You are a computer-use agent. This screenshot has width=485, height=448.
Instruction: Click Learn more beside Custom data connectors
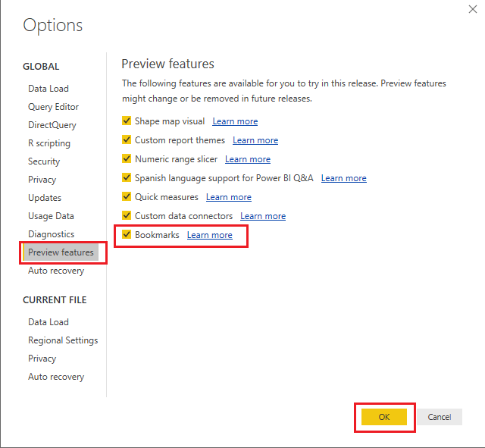pos(263,216)
